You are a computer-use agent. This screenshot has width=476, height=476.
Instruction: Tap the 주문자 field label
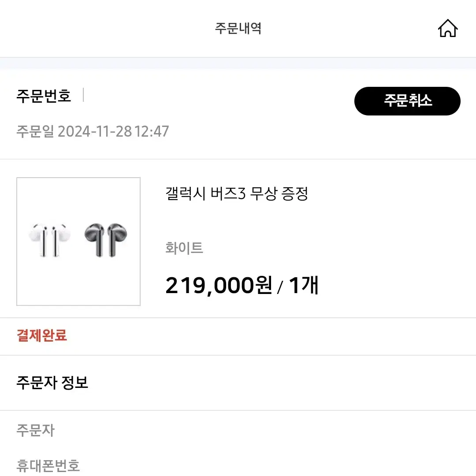(x=36, y=430)
